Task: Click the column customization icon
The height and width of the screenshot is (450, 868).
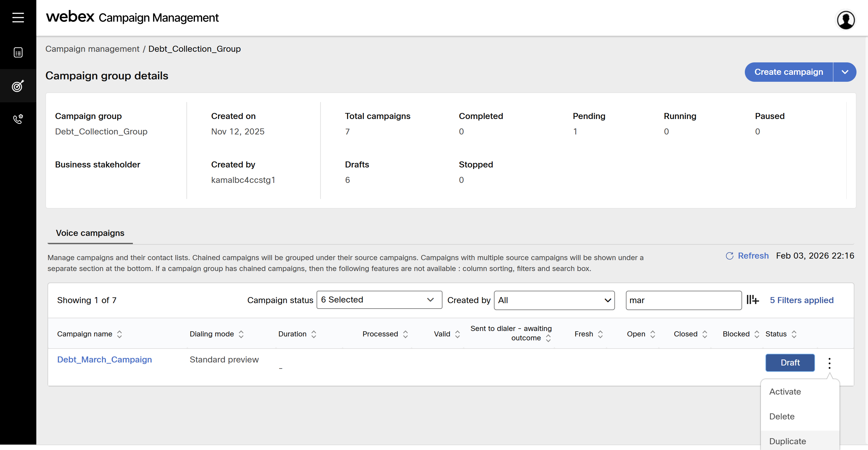Action: click(752, 300)
